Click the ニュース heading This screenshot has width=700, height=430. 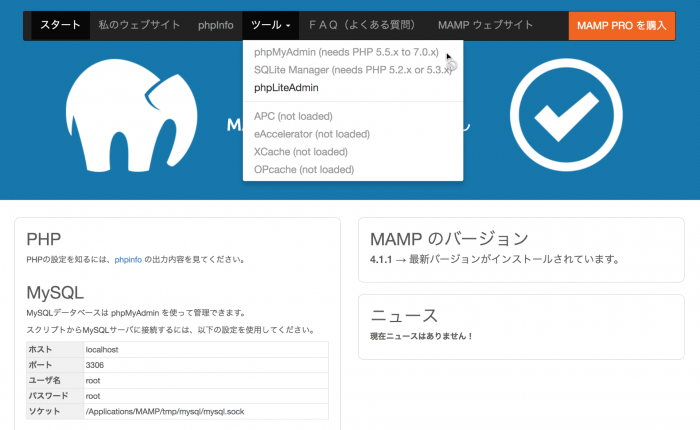pos(404,316)
